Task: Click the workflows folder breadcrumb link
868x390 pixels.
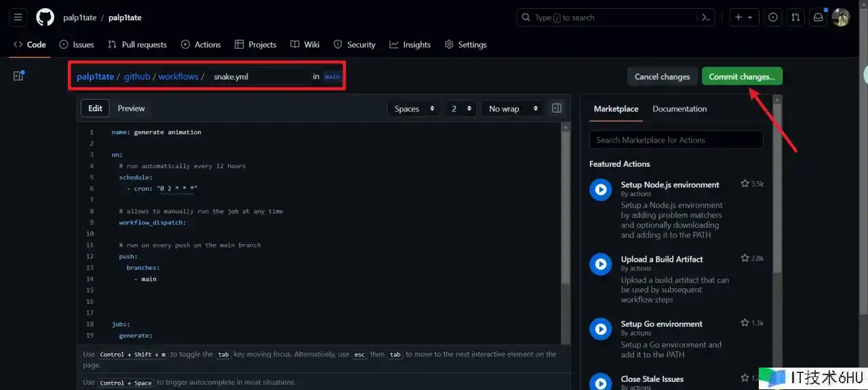Action: point(178,77)
